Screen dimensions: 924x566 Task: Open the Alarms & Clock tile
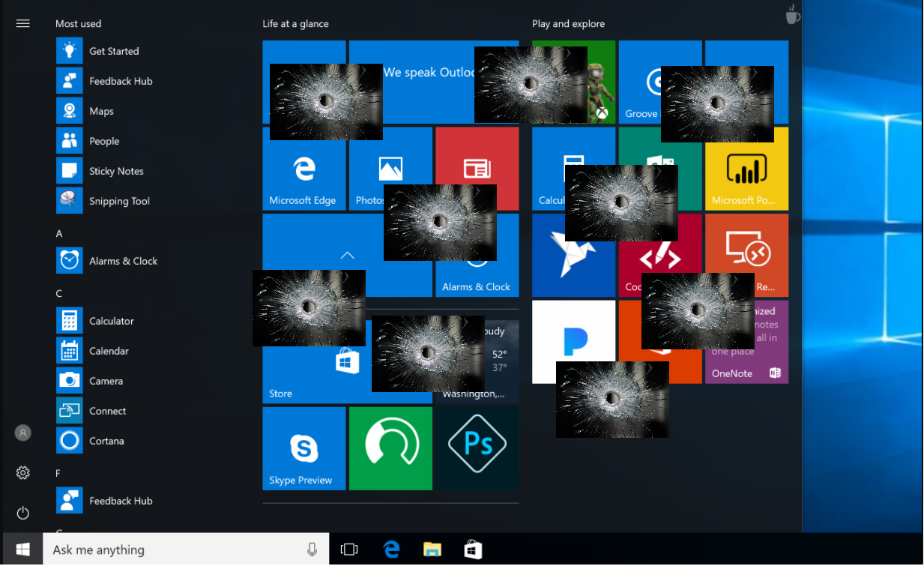click(x=477, y=256)
